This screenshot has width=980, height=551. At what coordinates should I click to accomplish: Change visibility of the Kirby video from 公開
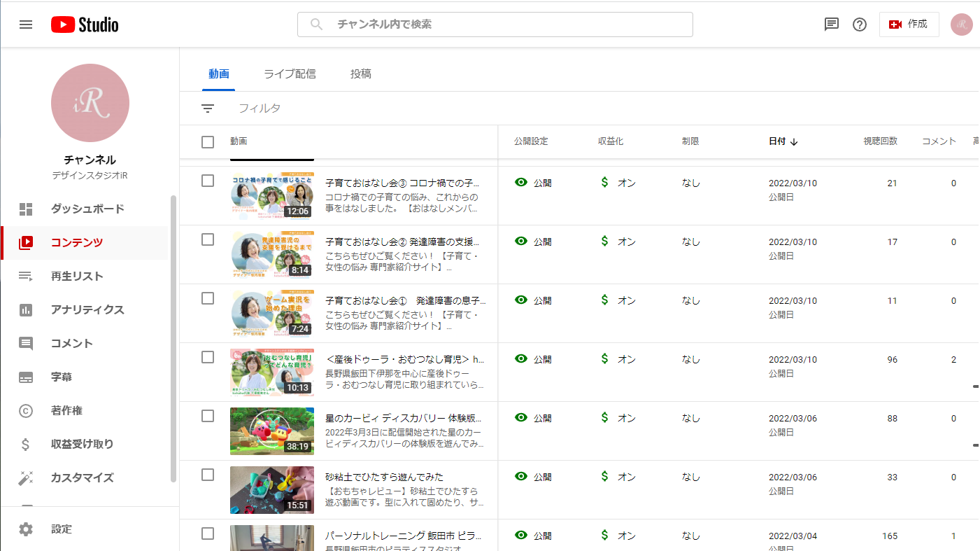[x=536, y=417]
